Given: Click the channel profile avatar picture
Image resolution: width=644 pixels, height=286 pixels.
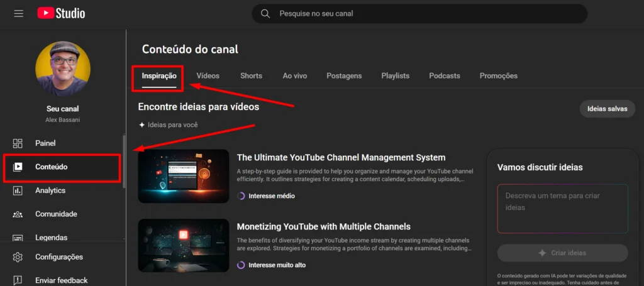Looking at the screenshot, I should (x=62, y=69).
